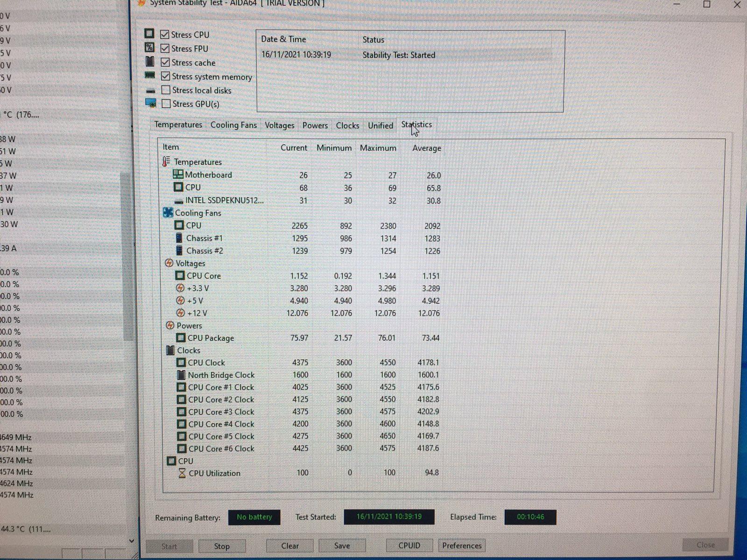Sort by the Current column header
This screenshot has width=747, height=560.
[294, 147]
